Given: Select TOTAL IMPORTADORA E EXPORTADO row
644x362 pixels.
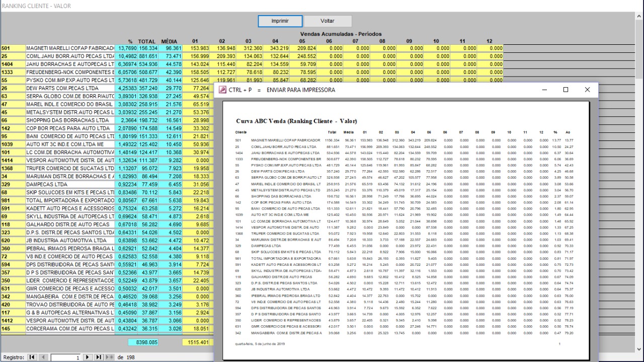Looking at the screenshot, I should 70,200.
